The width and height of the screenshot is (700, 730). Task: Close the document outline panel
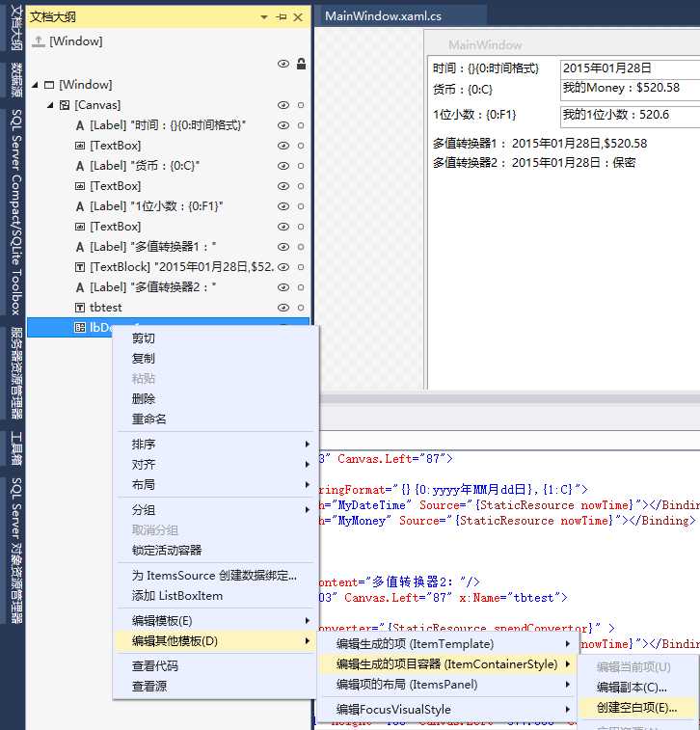coord(298,17)
